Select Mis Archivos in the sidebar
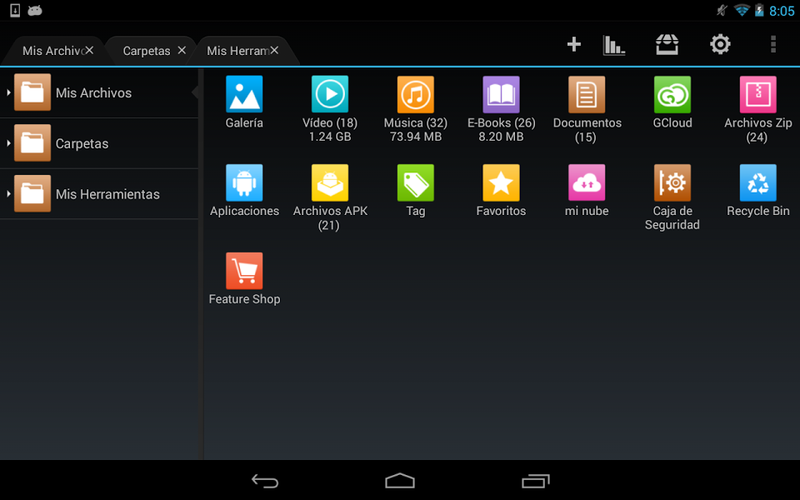Image resolution: width=800 pixels, height=500 pixels. coord(99,93)
